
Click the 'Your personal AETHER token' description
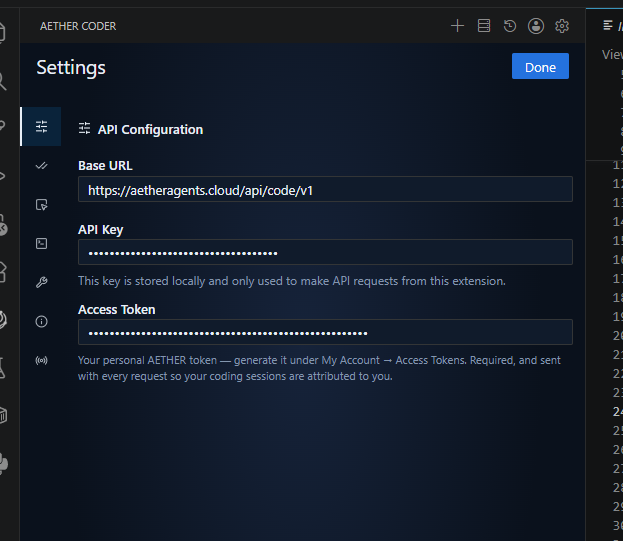[319, 368]
